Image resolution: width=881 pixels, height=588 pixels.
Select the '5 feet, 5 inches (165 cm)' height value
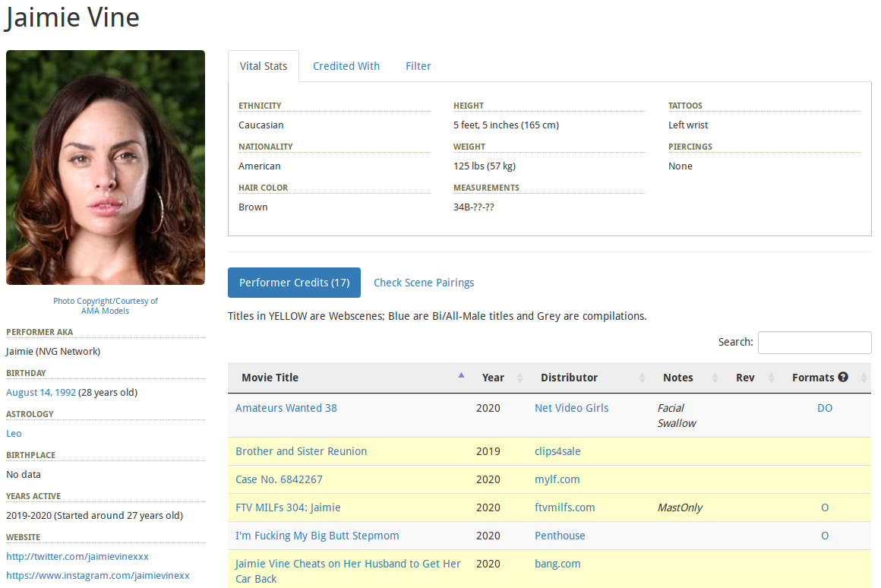[507, 125]
